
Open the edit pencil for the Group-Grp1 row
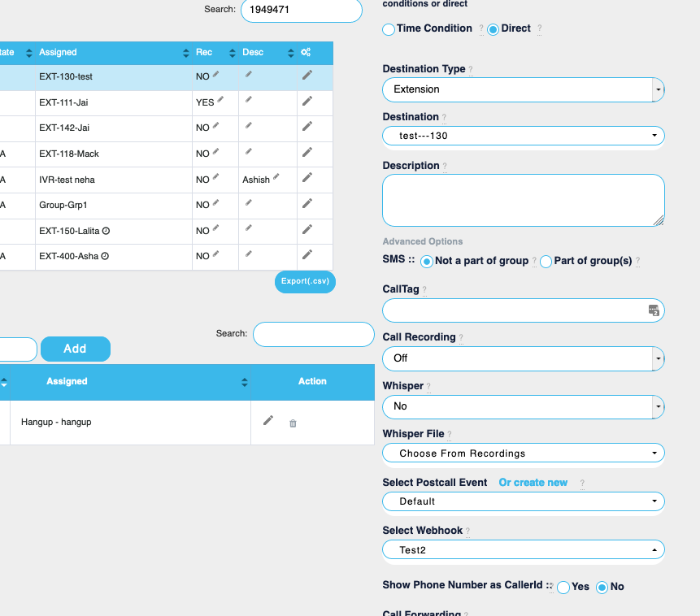(307, 204)
